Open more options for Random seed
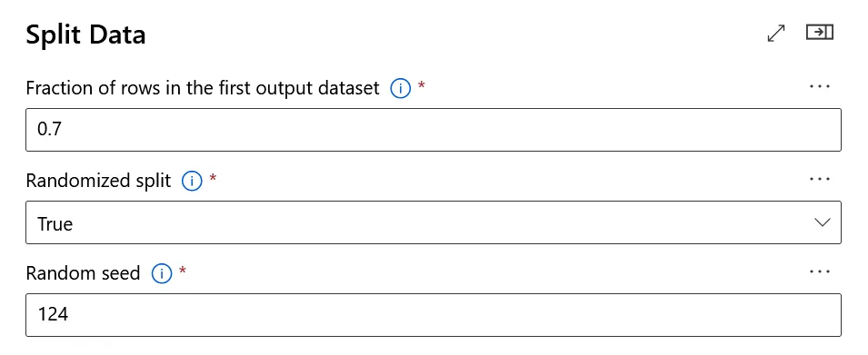This screenshot has width=868, height=355. tap(819, 271)
